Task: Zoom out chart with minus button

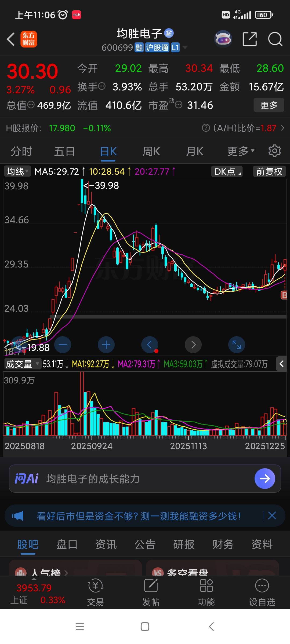Action: click(x=63, y=345)
